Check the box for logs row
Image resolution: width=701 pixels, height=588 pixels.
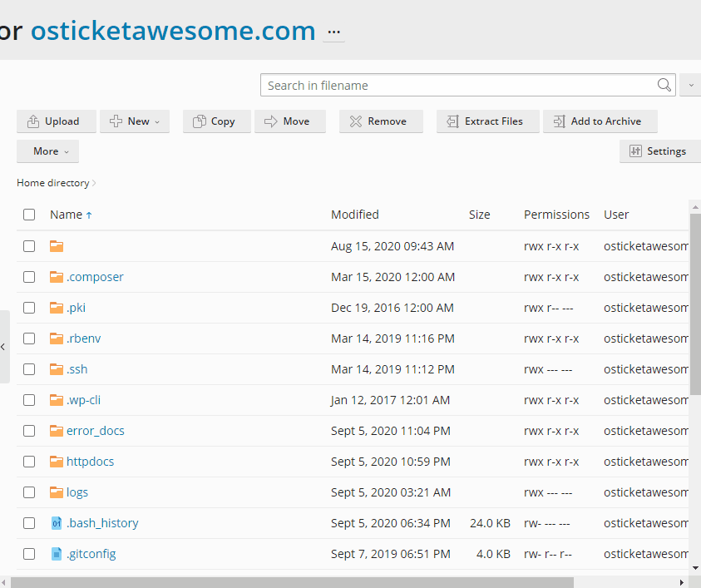pyautogui.click(x=29, y=492)
